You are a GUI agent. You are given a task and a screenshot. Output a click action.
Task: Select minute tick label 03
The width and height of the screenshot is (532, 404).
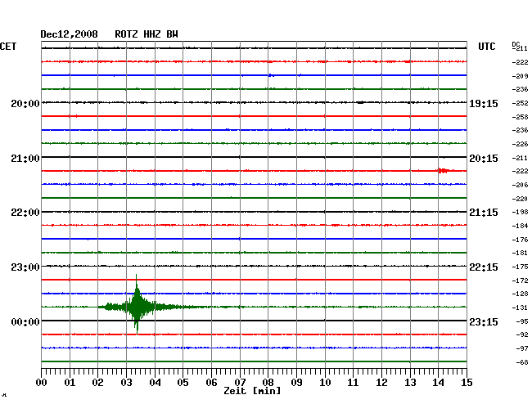click(126, 382)
